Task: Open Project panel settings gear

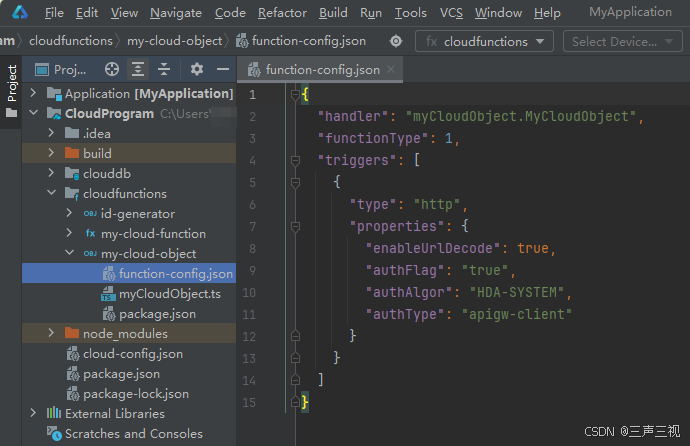Action: 197,69
